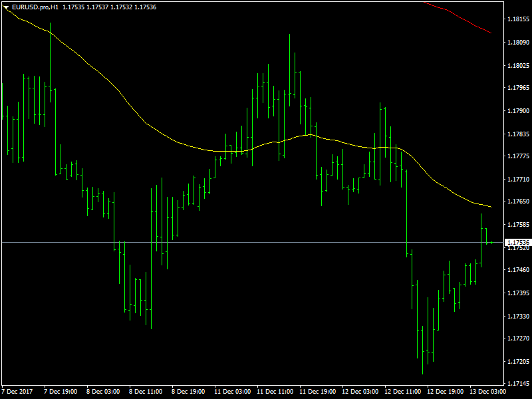Click the 8 Dec 11:00 time label
The image size is (532, 399).
click(x=146, y=392)
